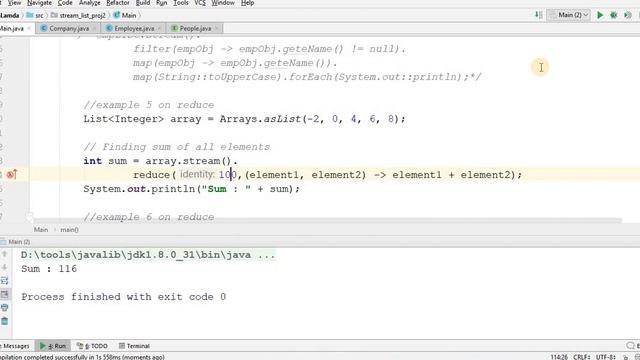This screenshot has width=640, height=360.
Task: Open the Help menu
Action: (247, 3)
